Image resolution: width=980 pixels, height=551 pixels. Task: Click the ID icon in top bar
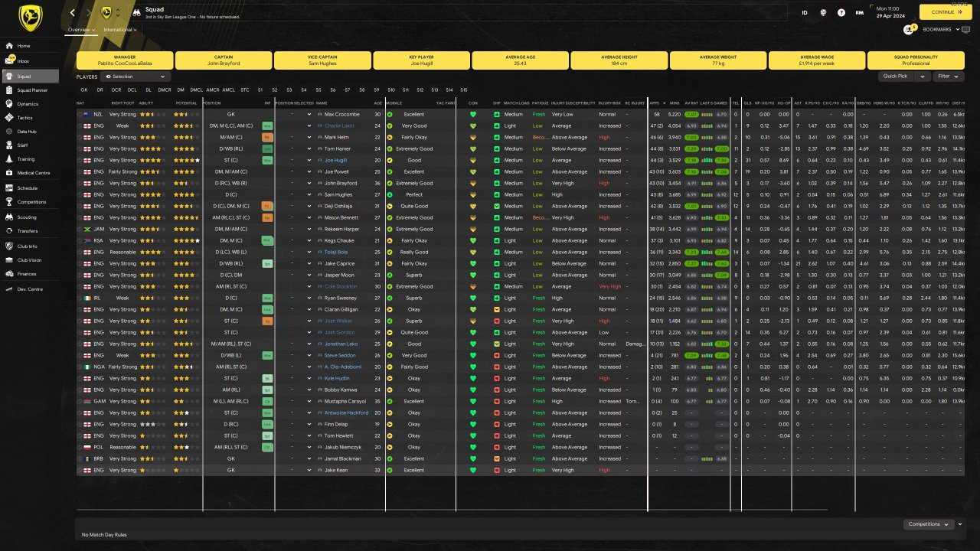pos(805,13)
